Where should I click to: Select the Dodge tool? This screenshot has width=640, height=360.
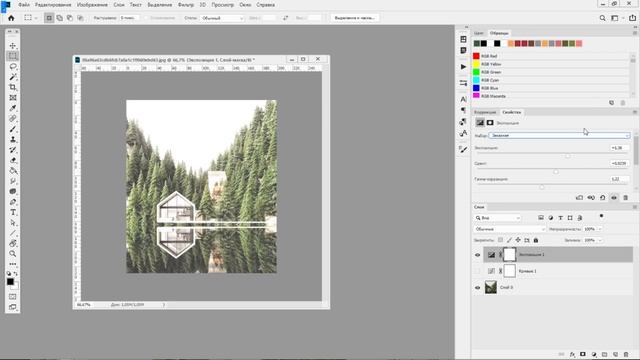pos(13,191)
